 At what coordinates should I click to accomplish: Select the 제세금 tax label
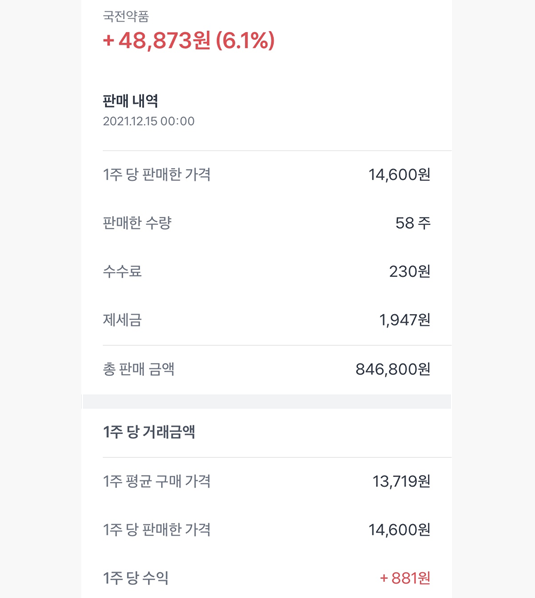(122, 320)
